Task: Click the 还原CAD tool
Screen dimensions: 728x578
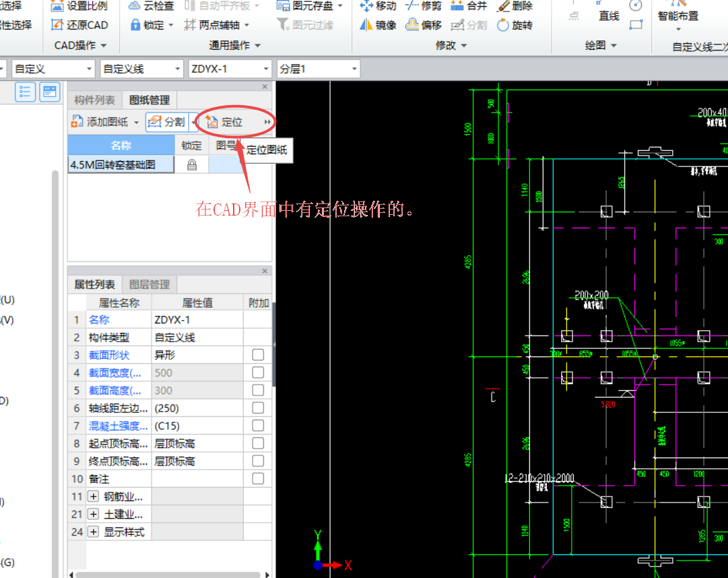Action: (79, 25)
